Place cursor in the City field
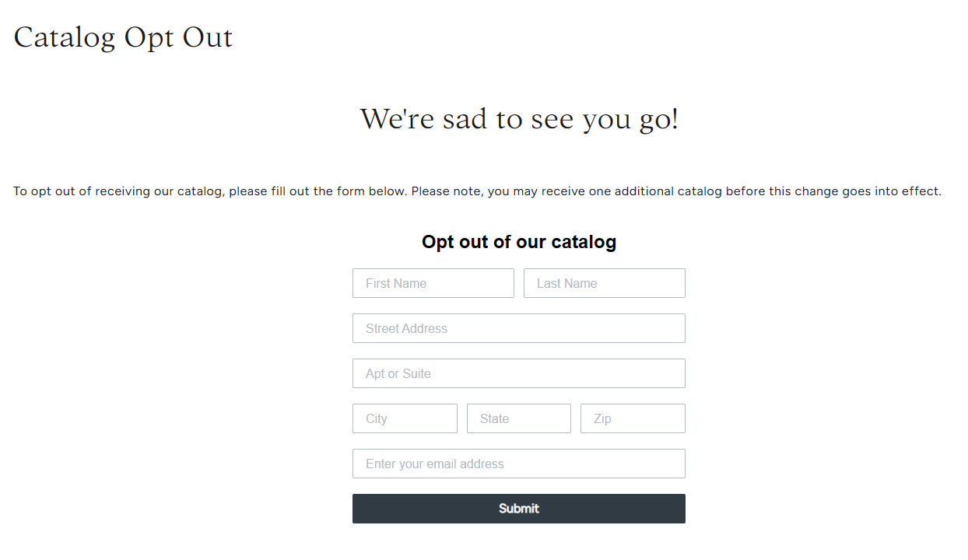Viewport: 968px width, 560px height. pyautogui.click(x=405, y=418)
